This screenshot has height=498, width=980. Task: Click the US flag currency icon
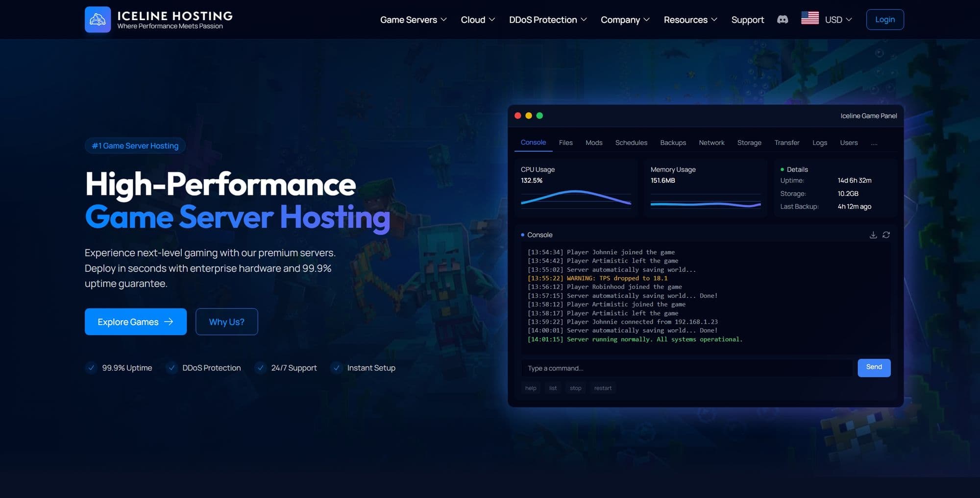click(x=809, y=18)
